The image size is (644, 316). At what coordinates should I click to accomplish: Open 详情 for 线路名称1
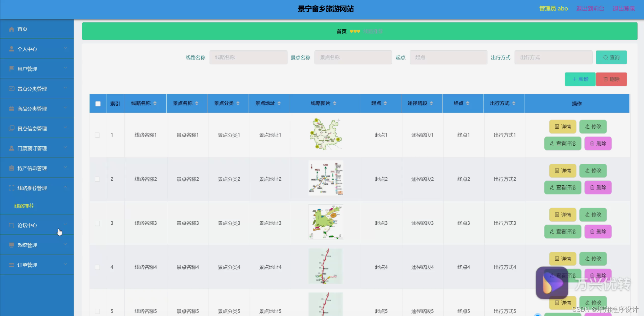coord(563,127)
